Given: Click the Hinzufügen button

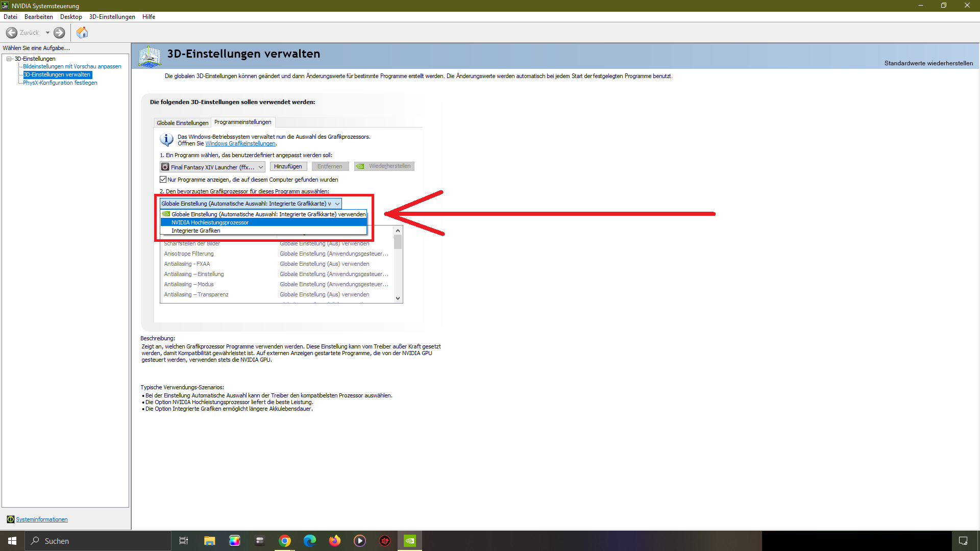Looking at the screenshot, I should (x=288, y=166).
